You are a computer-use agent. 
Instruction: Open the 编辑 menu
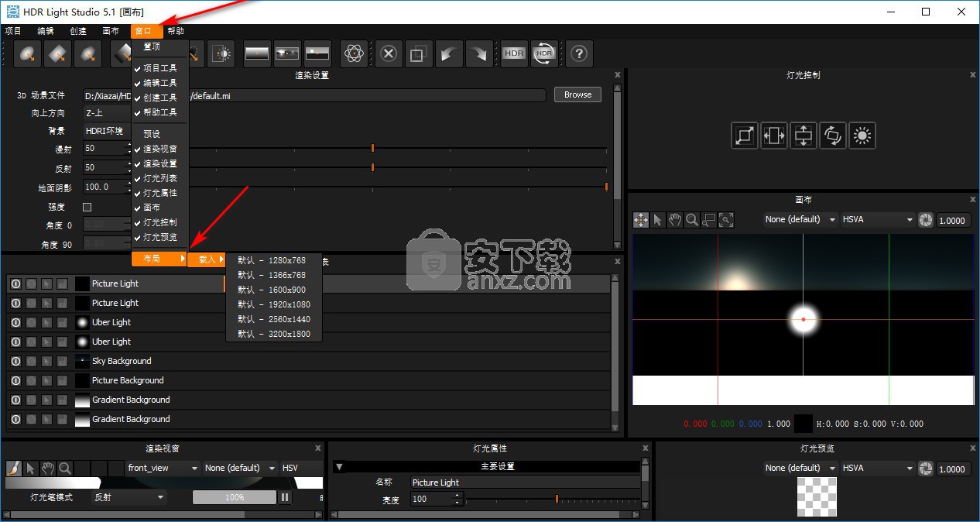coord(46,32)
